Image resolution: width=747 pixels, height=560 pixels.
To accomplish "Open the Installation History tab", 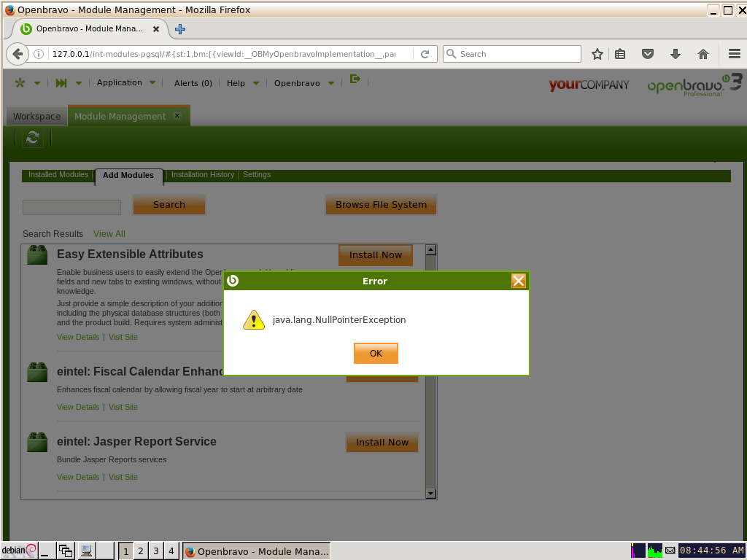I will tap(203, 175).
